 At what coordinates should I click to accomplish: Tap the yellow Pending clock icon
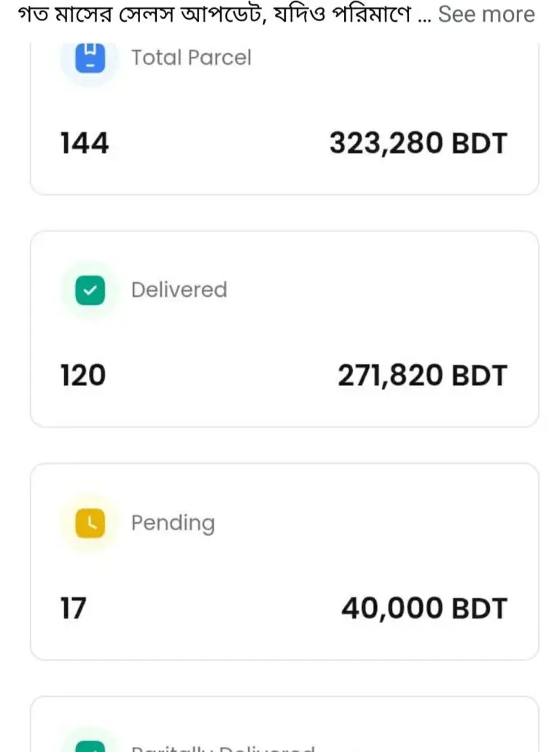click(x=90, y=523)
